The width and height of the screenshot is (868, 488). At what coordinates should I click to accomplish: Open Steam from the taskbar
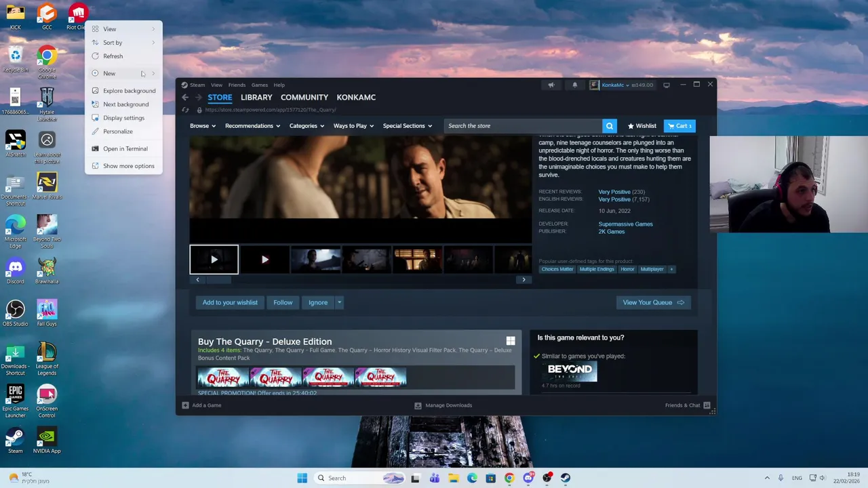(565, 478)
